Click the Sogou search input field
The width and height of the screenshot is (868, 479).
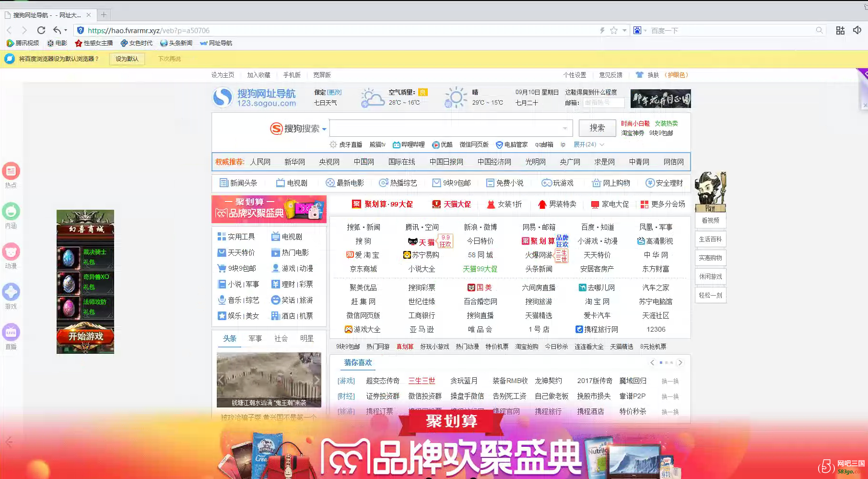pyautogui.click(x=451, y=129)
